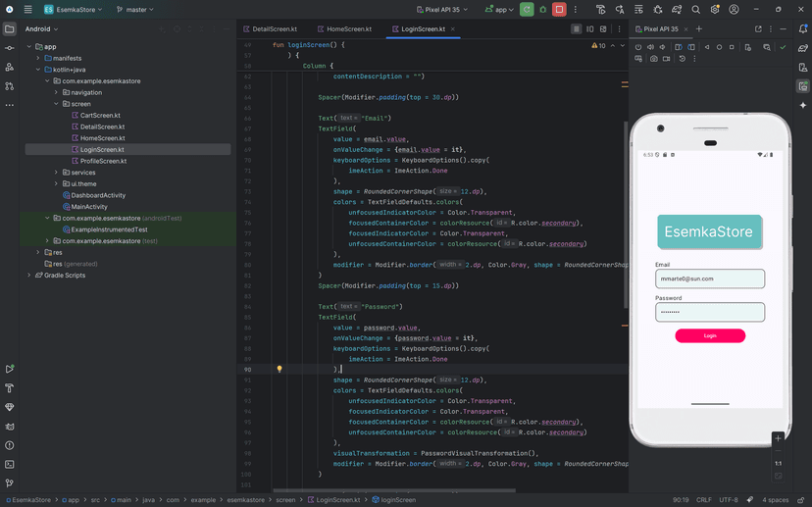
Task: Open the Logcat tool window
Action: 10,427
